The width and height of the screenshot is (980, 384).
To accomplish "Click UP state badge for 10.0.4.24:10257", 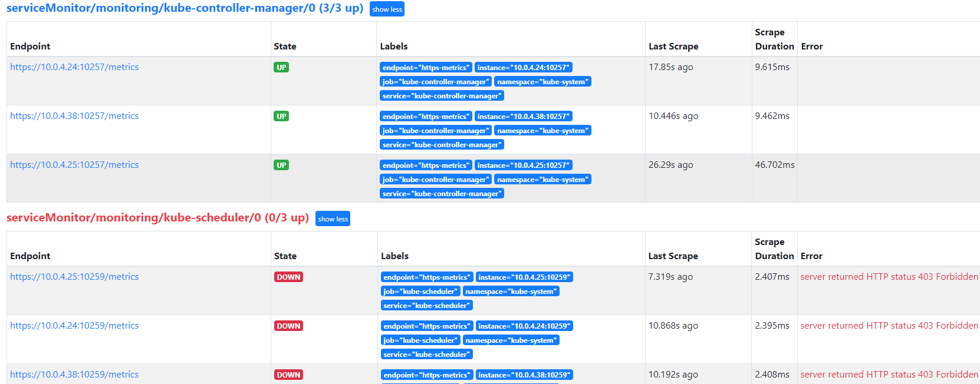I will click(x=281, y=67).
